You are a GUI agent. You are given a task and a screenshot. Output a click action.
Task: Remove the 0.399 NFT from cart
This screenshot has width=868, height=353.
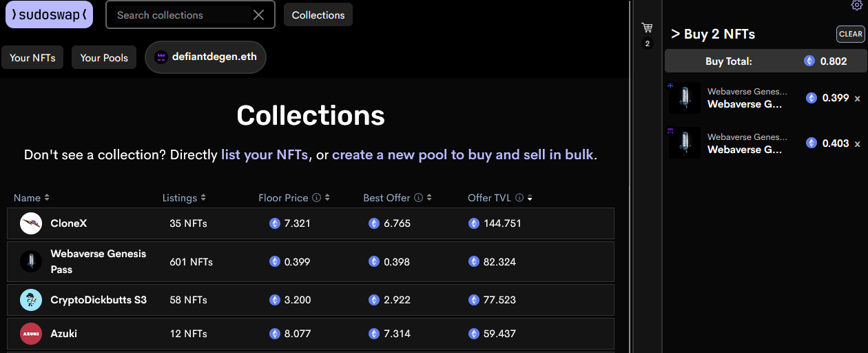point(858,99)
